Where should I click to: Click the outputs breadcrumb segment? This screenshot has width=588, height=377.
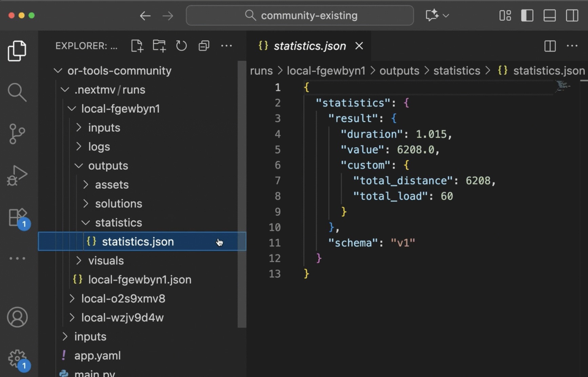click(399, 71)
